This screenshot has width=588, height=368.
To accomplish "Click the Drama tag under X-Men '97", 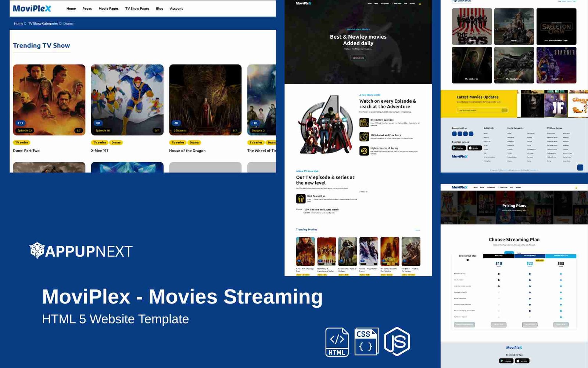I will point(116,142).
